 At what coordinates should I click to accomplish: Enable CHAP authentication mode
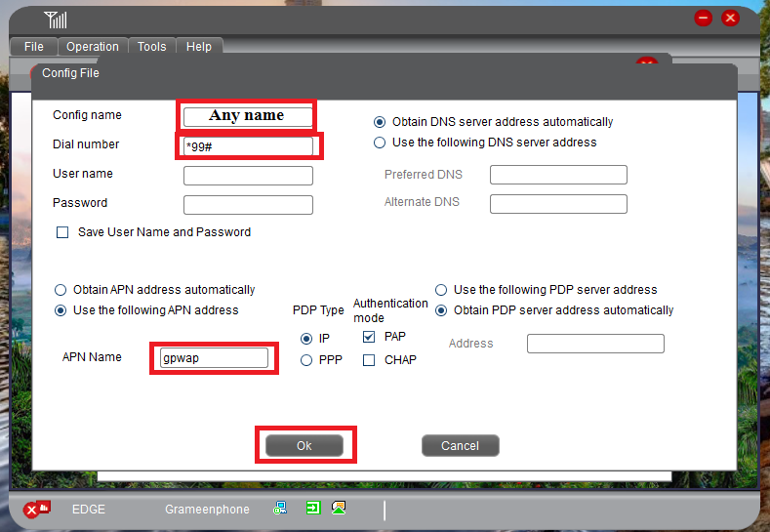click(369, 360)
